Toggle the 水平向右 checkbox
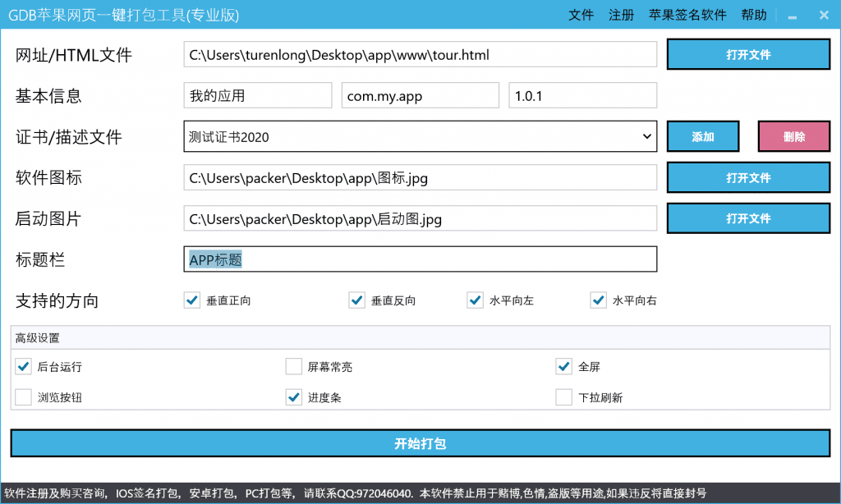The image size is (841, 504). pos(599,300)
